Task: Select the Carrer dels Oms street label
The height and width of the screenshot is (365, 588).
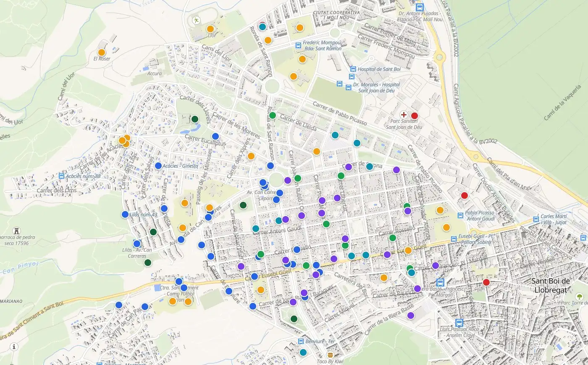Action: point(57,190)
